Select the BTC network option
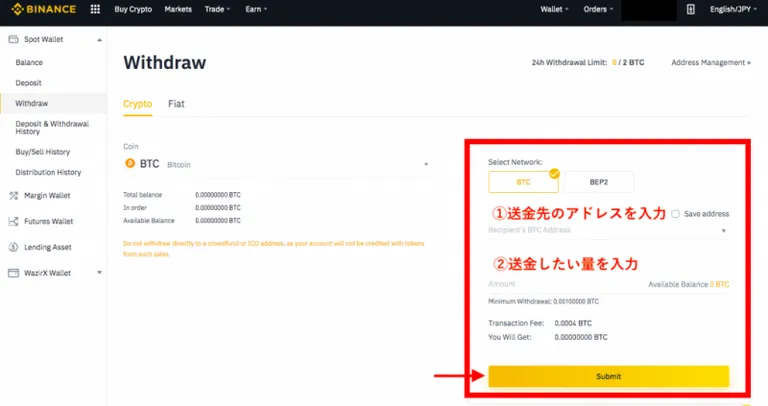Screen dimensions: 768x406 click(523, 182)
